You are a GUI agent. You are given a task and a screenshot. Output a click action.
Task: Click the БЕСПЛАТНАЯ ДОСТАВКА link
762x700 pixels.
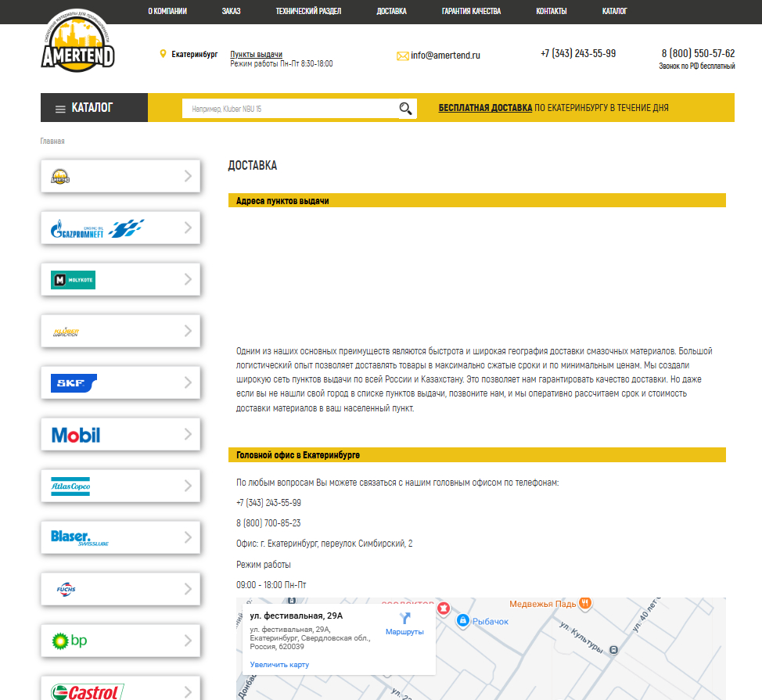[x=485, y=108]
